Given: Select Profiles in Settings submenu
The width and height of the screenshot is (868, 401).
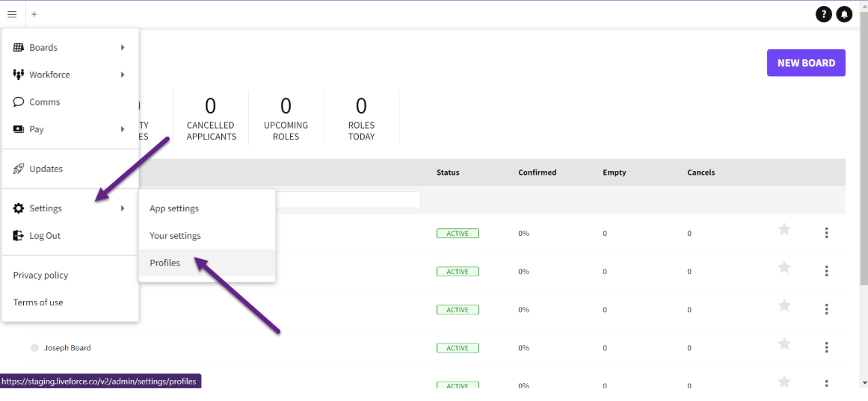Looking at the screenshot, I should tap(207, 263).
